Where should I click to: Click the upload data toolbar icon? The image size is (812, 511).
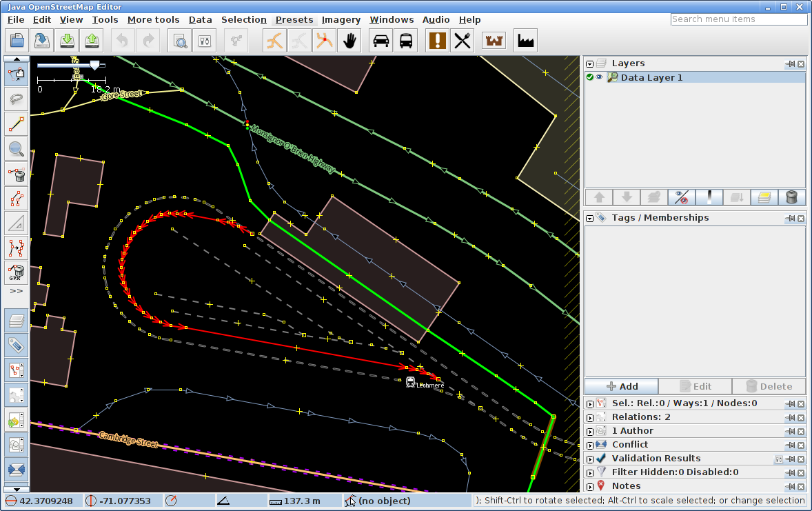[92, 41]
